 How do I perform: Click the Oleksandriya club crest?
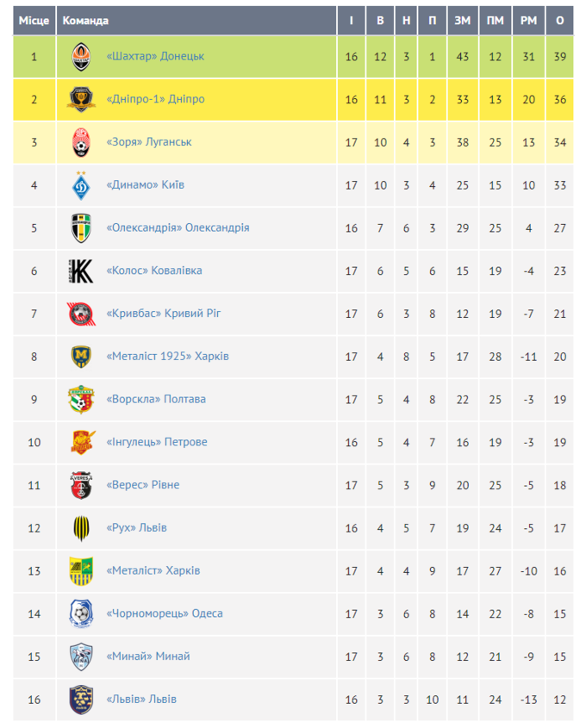tap(80, 228)
